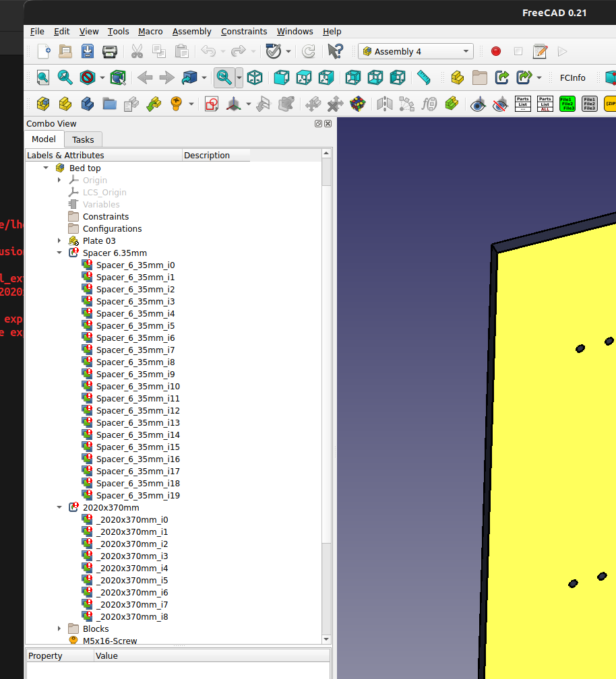
Task: Select the Configurations folder in tree
Action: click(x=112, y=228)
